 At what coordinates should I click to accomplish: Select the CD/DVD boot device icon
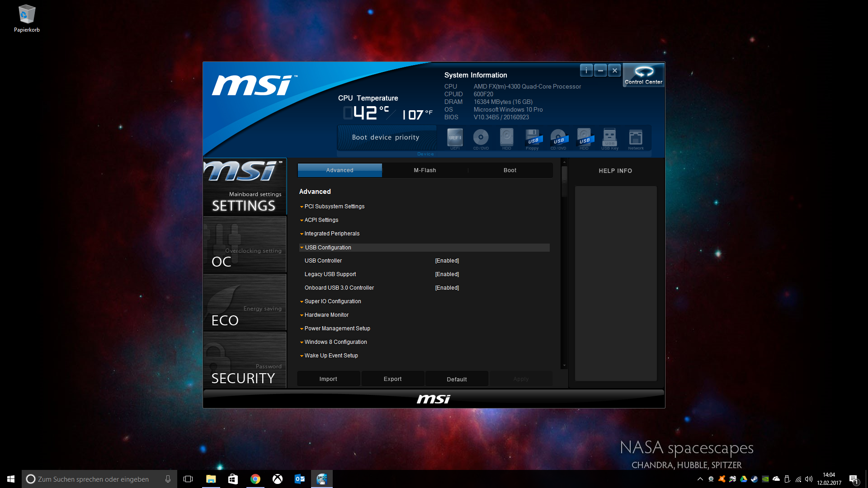(481, 138)
